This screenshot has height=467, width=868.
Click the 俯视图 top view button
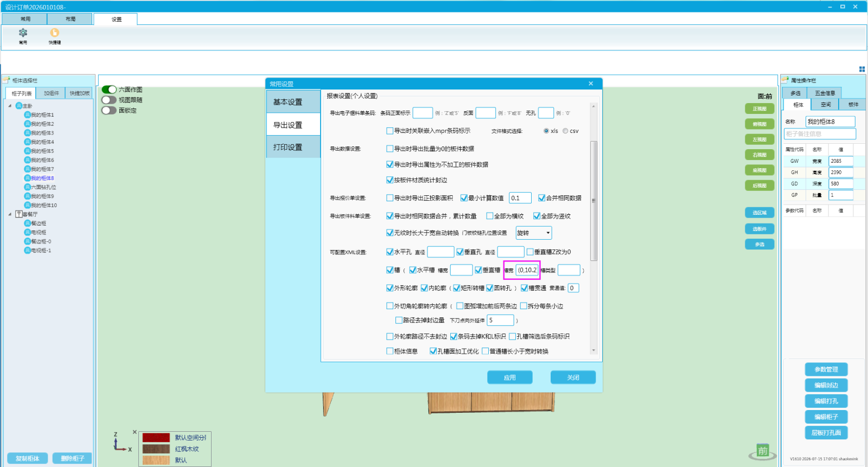tap(759, 124)
